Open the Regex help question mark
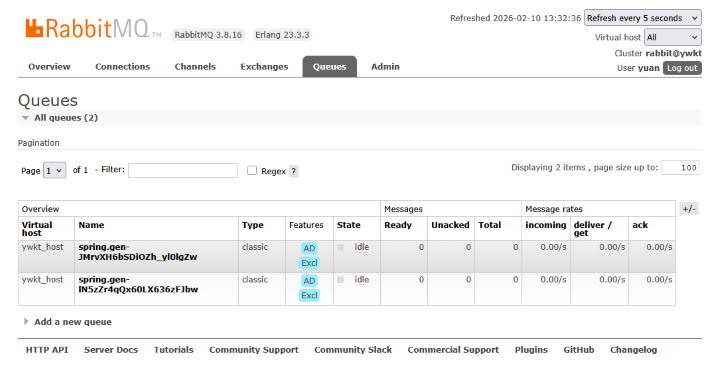The height and width of the screenshot is (378, 720). pyautogui.click(x=294, y=171)
